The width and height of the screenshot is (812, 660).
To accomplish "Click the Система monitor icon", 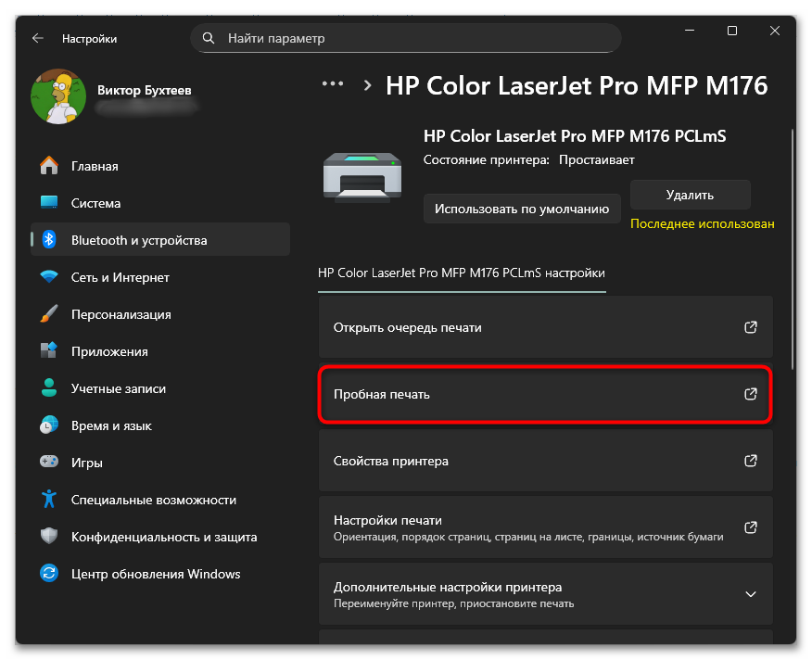I will point(49,203).
